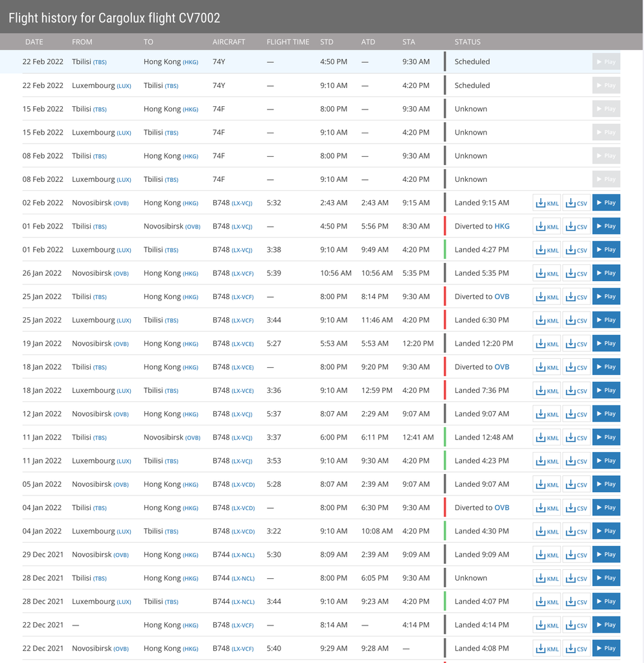
Task: Play the 28 Dec flight with Unknown status
Action: point(606,578)
